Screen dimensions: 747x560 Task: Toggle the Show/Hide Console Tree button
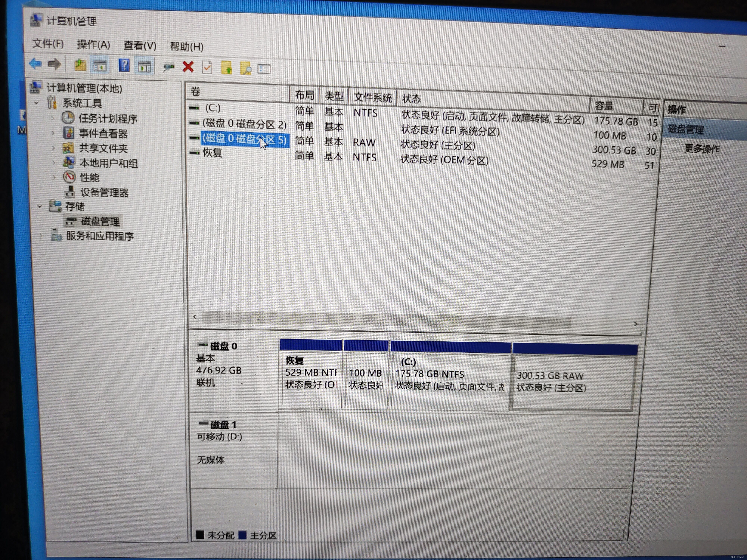click(x=100, y=66)
